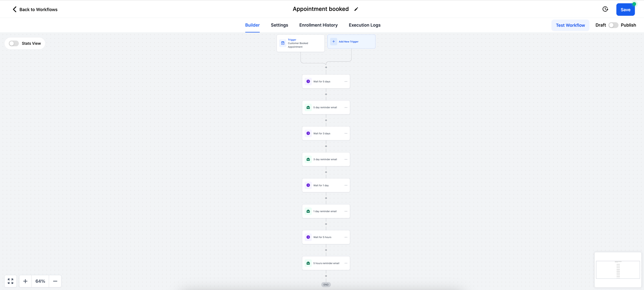This screenshot has height=290, width=644.
Task: Click the pencil icon to rename workflow
Action: coord(356,9)
